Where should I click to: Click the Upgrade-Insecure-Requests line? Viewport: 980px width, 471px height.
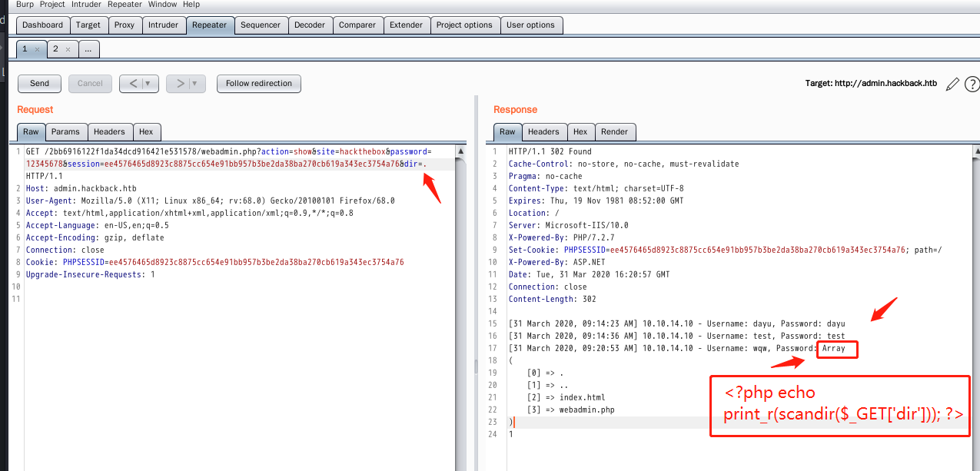90,274
